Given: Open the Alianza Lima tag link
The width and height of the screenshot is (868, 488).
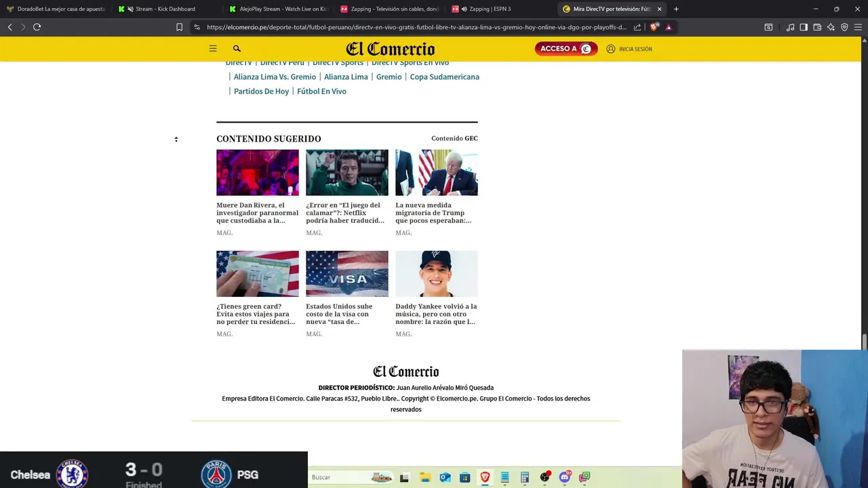Looking at the screenshot, I should 346,77.
